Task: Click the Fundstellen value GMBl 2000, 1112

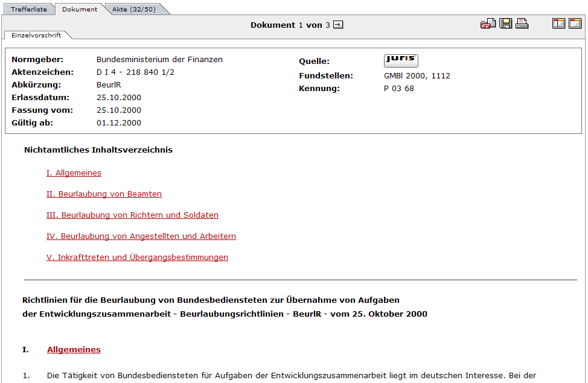Action: 417,76
